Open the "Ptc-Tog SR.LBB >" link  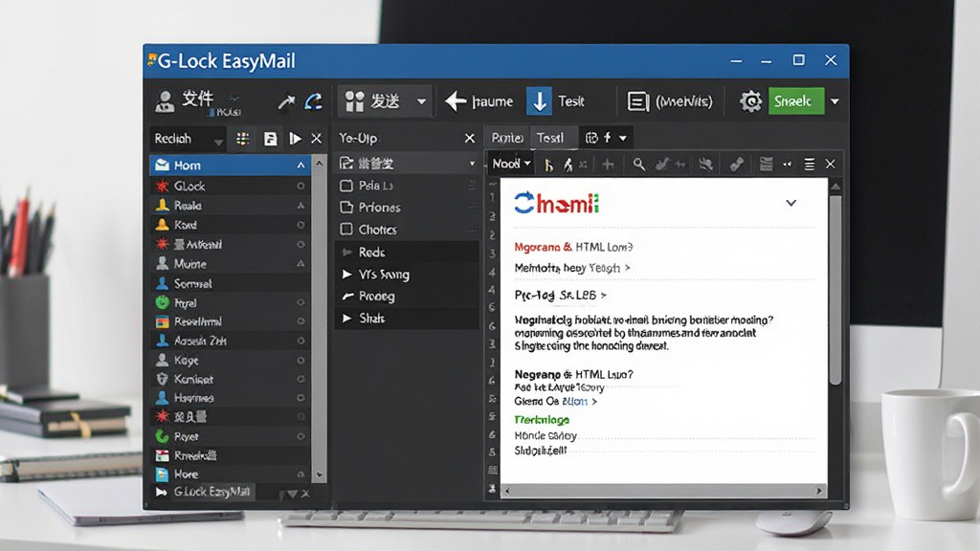(x=560, y=295)
